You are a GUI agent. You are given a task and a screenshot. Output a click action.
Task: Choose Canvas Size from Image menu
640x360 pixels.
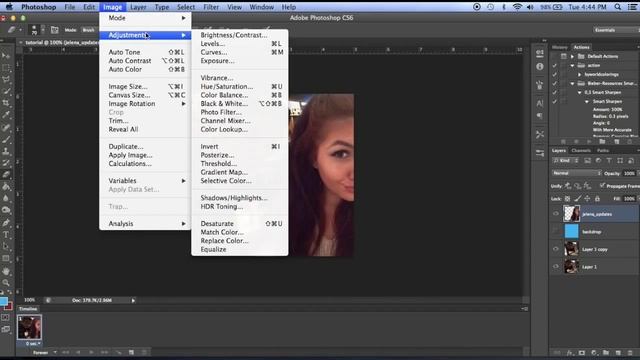(x=145, y=95)
